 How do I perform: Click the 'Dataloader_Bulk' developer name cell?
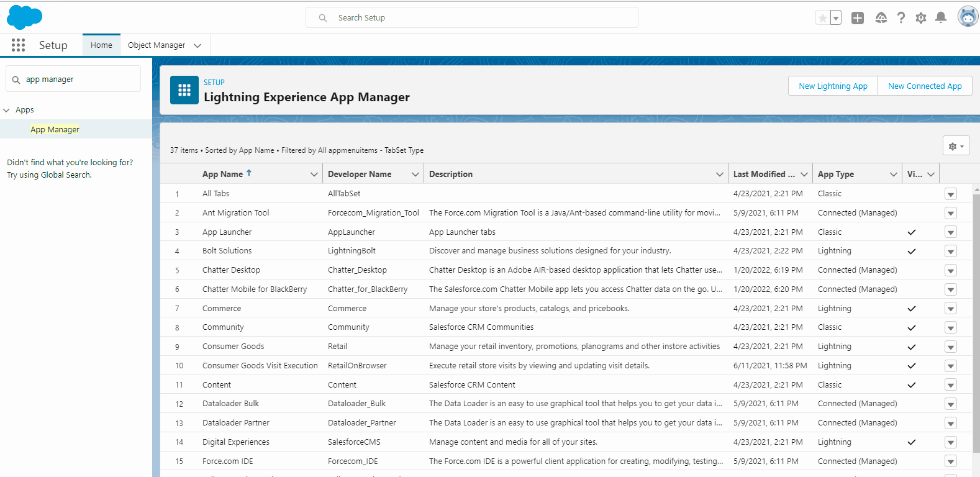click(356, 404)
